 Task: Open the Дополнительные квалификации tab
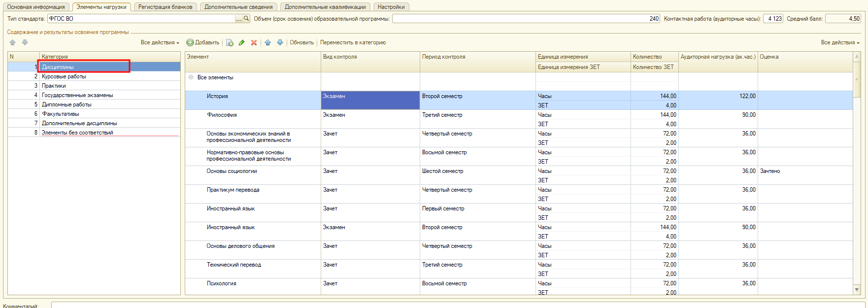[325, 7]
